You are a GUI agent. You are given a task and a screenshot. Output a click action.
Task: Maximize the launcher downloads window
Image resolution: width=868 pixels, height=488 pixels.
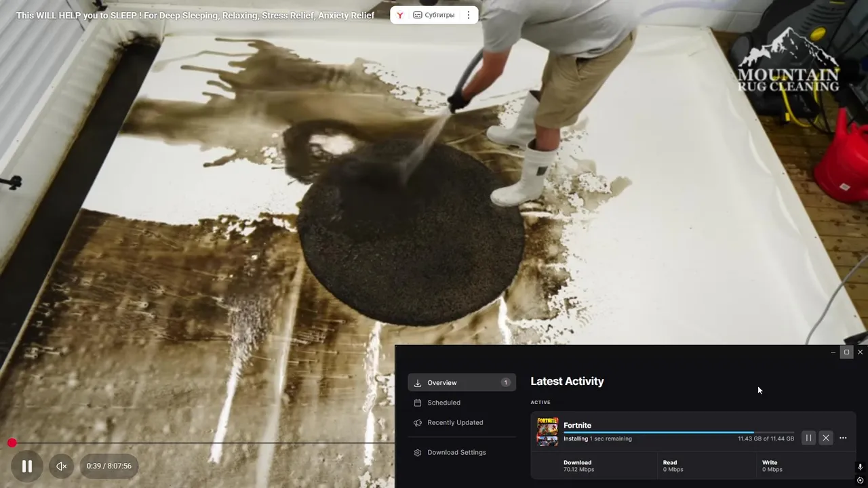point(846,352)
